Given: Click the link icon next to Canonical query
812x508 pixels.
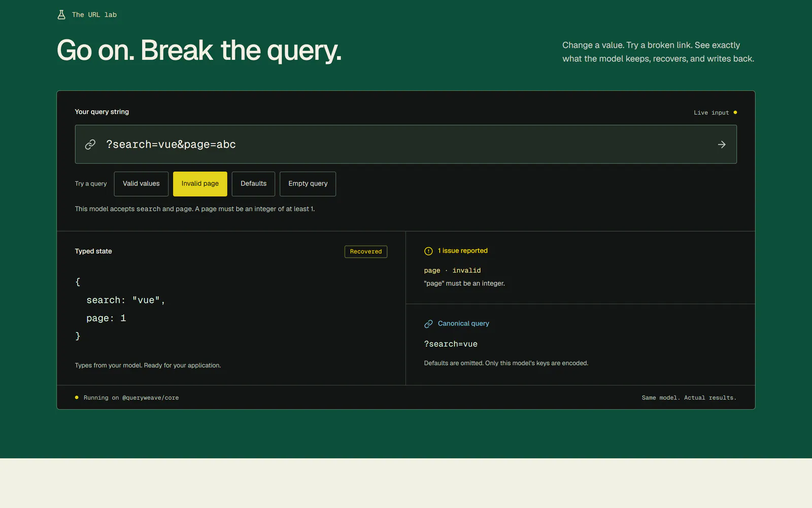Looking at the screenshot, I should pos(428,324).
